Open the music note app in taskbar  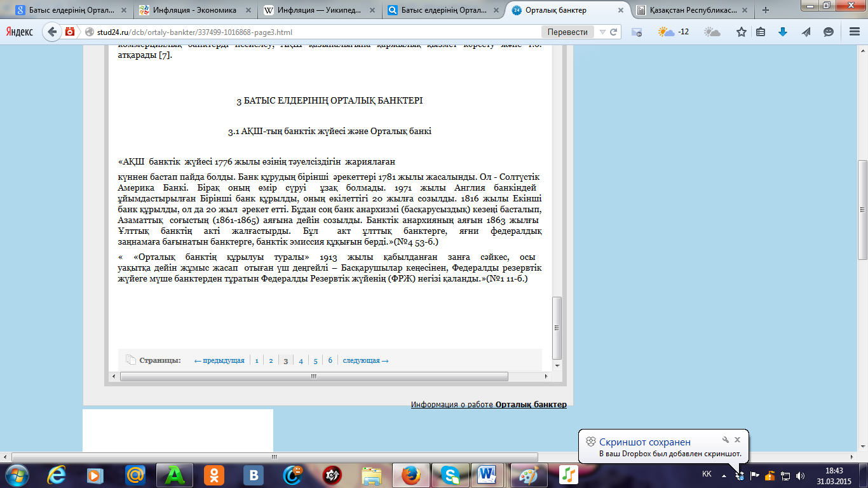tap(568, 474)
